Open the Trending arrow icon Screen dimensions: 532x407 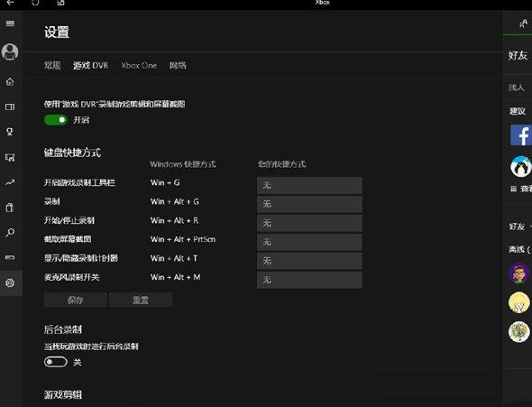[x=10, y=182]
